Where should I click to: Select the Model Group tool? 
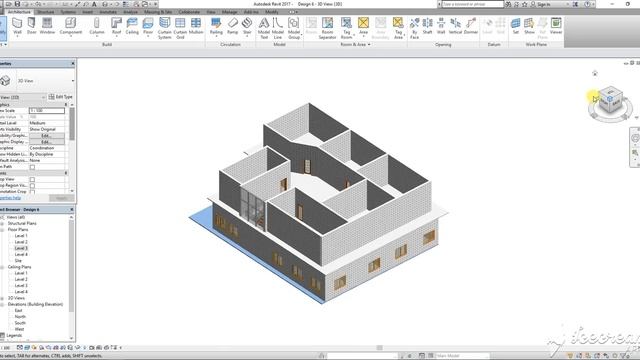294,28
